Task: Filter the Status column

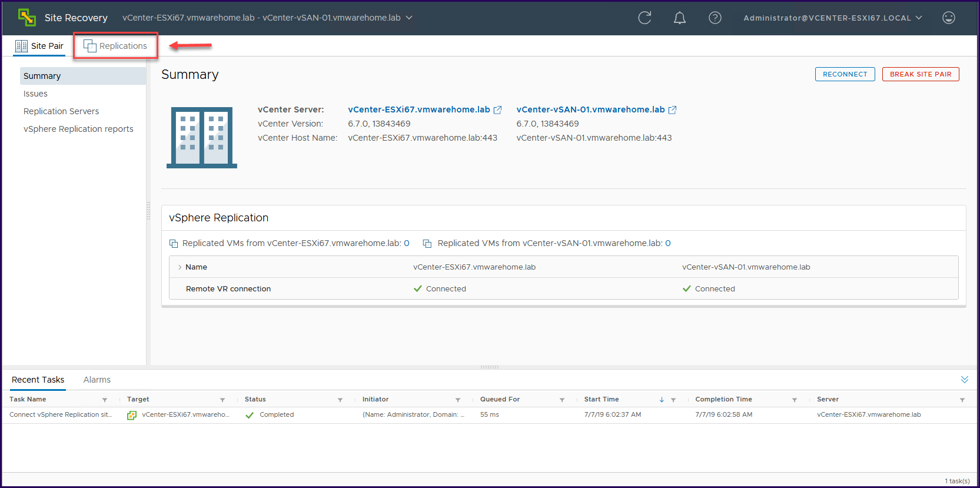Action: [x=340, y=400]
